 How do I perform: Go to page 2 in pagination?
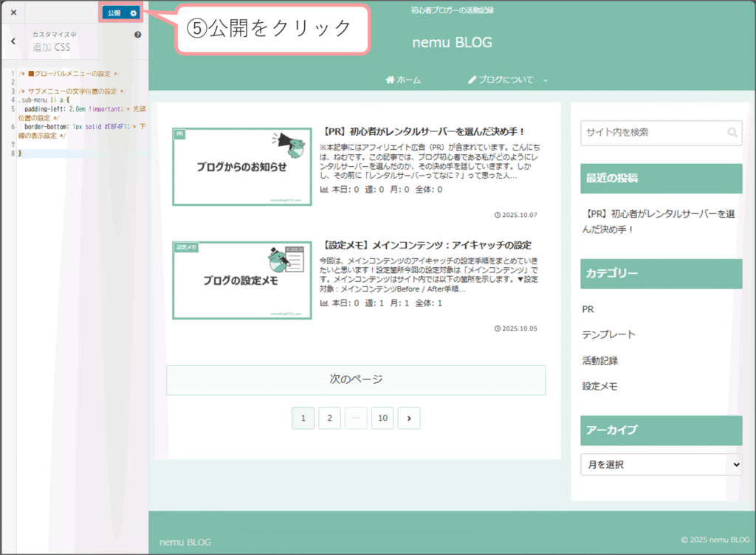[329, 418]
